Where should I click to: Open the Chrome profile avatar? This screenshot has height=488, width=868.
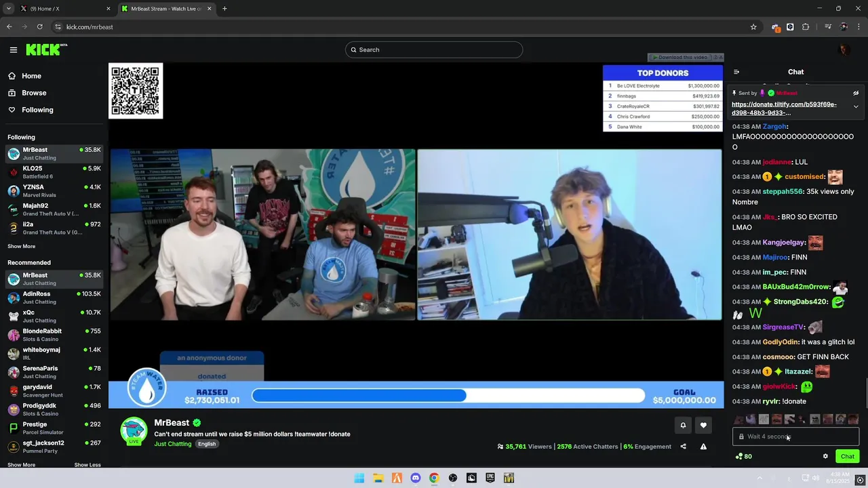(844, 27)
